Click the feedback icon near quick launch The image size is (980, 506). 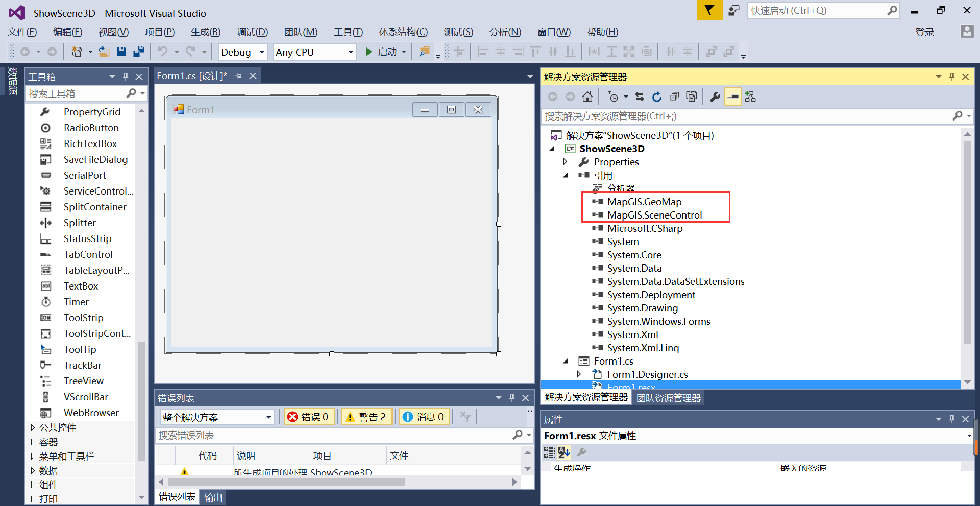[734, 10]
